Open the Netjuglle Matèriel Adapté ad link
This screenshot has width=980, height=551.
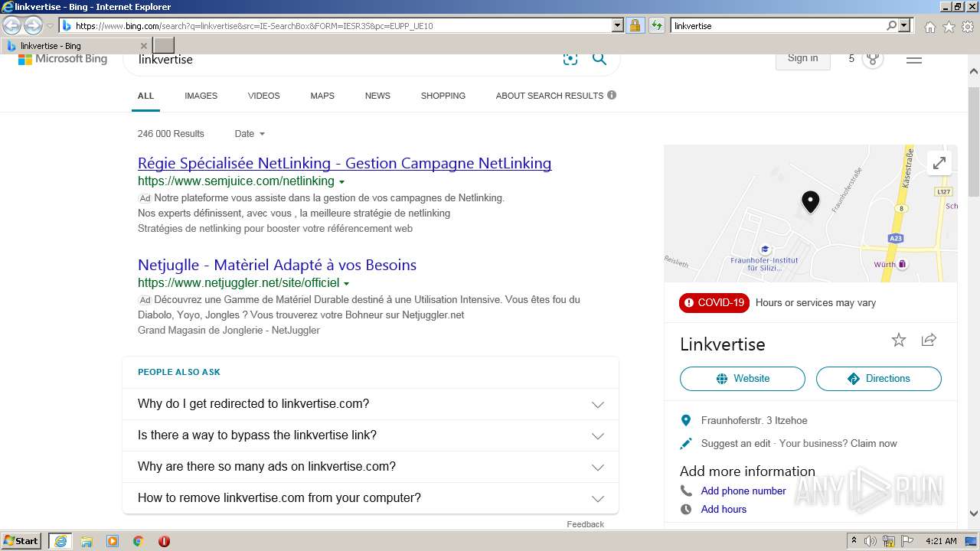pos(277,265)
